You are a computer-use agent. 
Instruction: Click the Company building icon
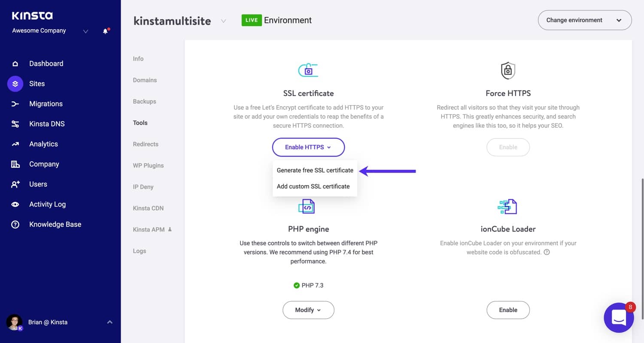15,164
